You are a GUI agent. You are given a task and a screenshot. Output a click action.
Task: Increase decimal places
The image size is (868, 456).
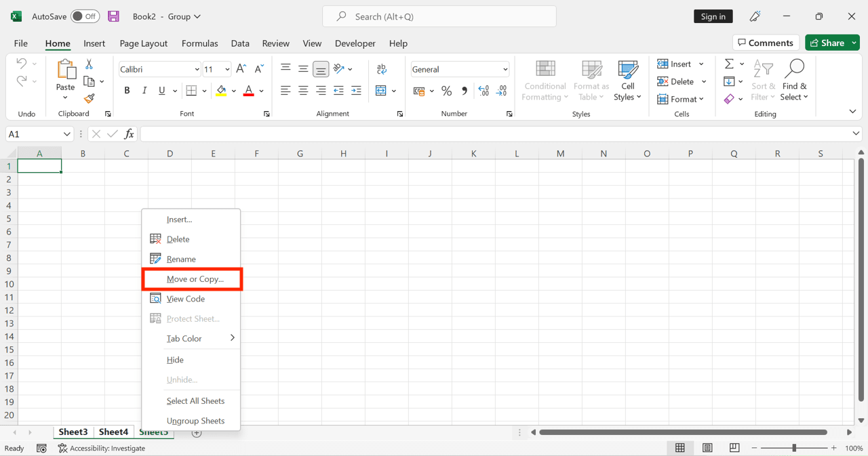point(483,90)
